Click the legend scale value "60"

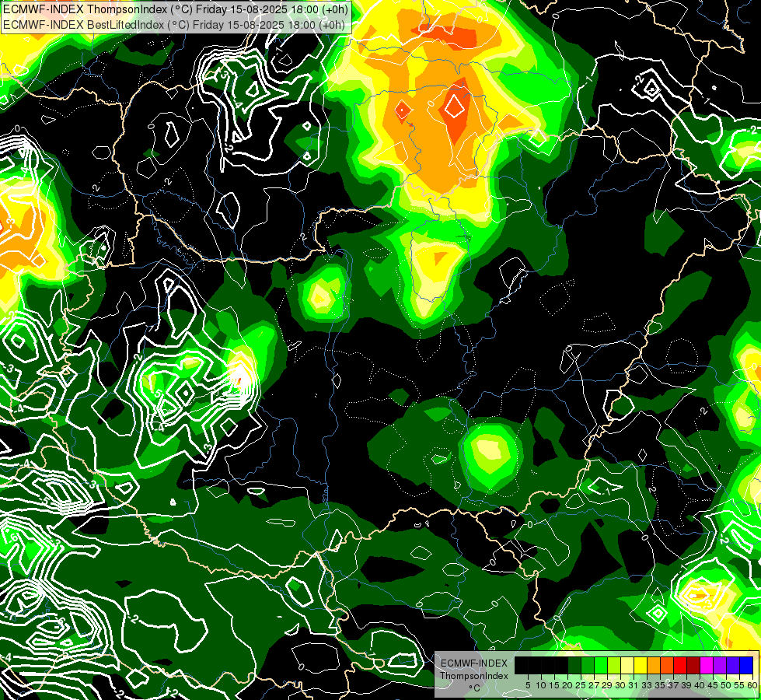[x=752, y=685]
